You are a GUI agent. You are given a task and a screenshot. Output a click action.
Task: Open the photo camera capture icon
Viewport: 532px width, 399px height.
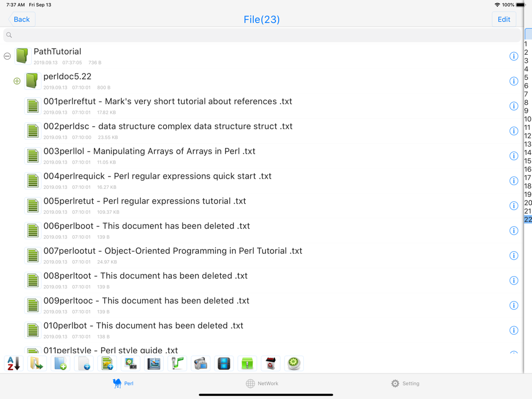click(x=131, y=363)
